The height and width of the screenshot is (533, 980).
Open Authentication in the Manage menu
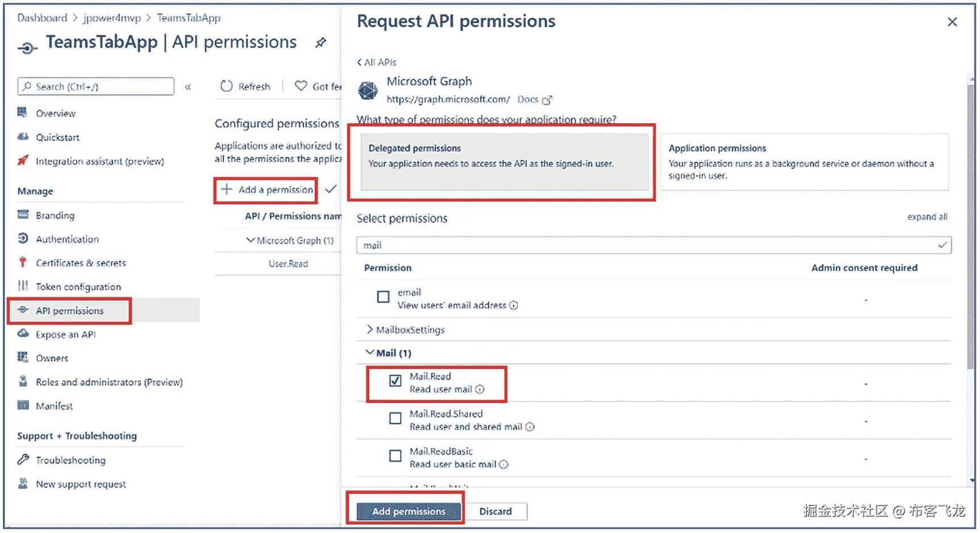click(x=67, y=239)
